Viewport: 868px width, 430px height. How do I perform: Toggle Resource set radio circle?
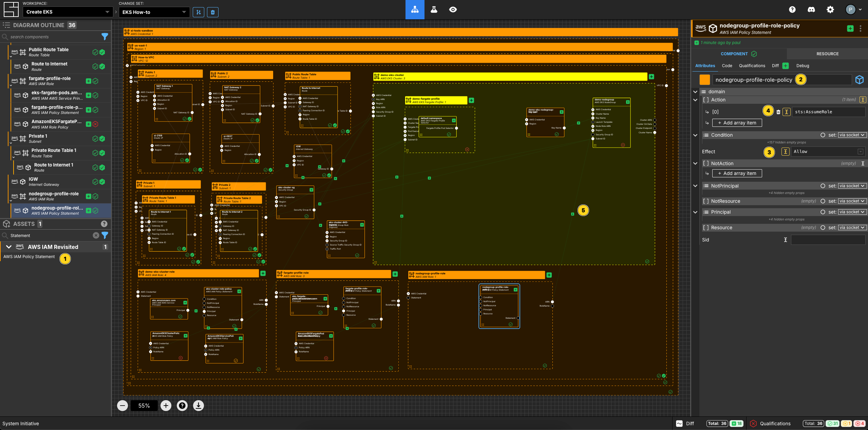[x=823, y=228]
